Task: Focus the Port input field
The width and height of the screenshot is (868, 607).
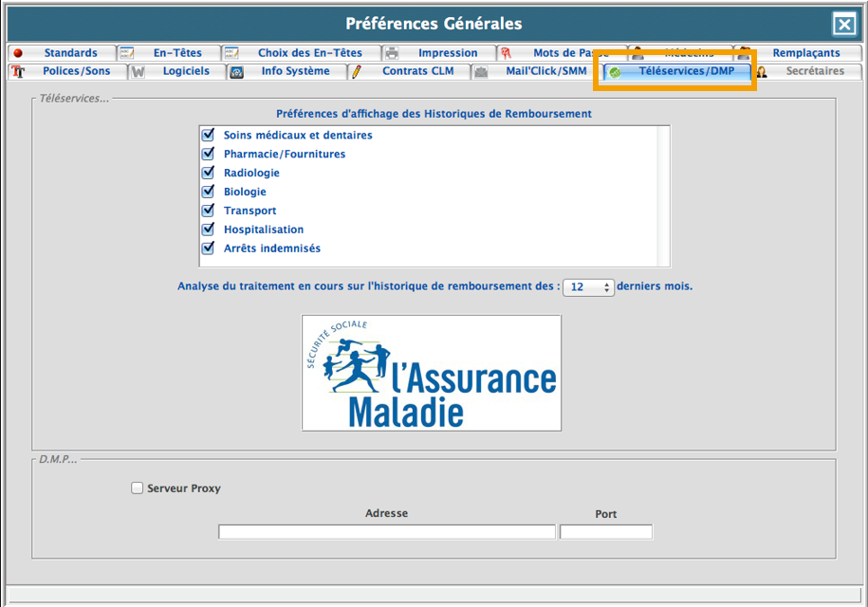Action: pos(606,532)
